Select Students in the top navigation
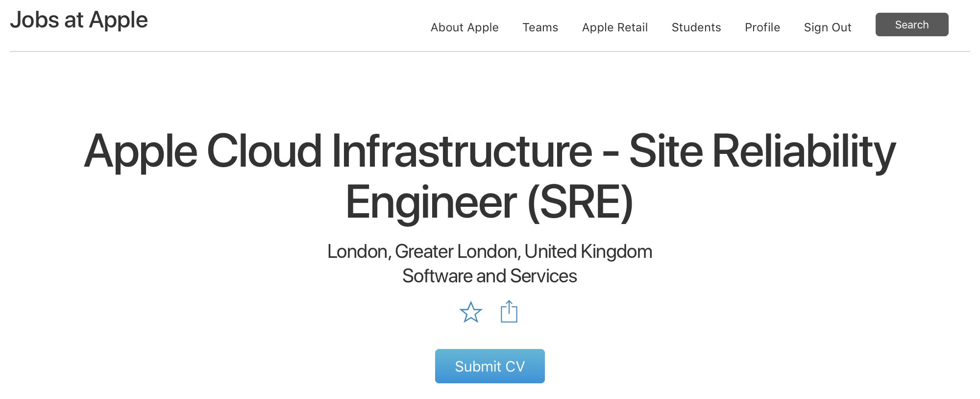Screen dimensions: 980x399 tap(696, 27)
